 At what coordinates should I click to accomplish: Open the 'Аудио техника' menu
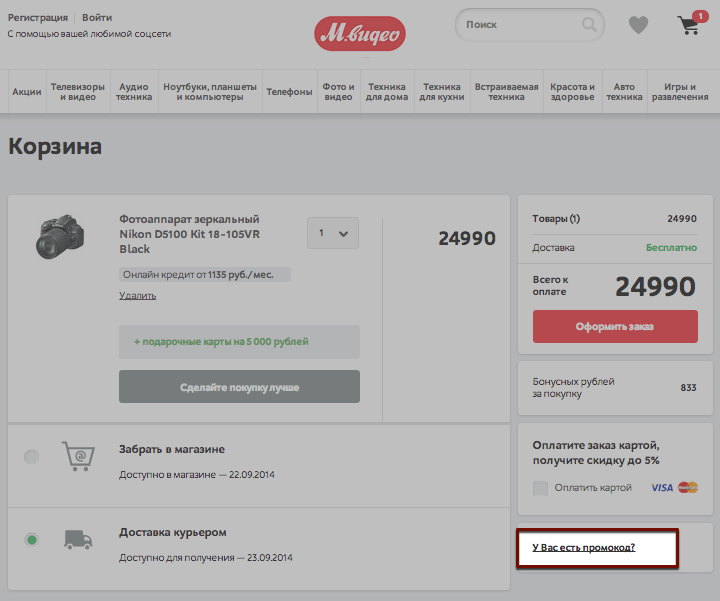134,92
